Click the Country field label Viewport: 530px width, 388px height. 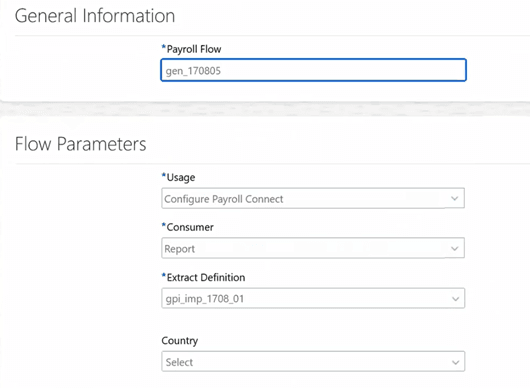tap(180, 341)
